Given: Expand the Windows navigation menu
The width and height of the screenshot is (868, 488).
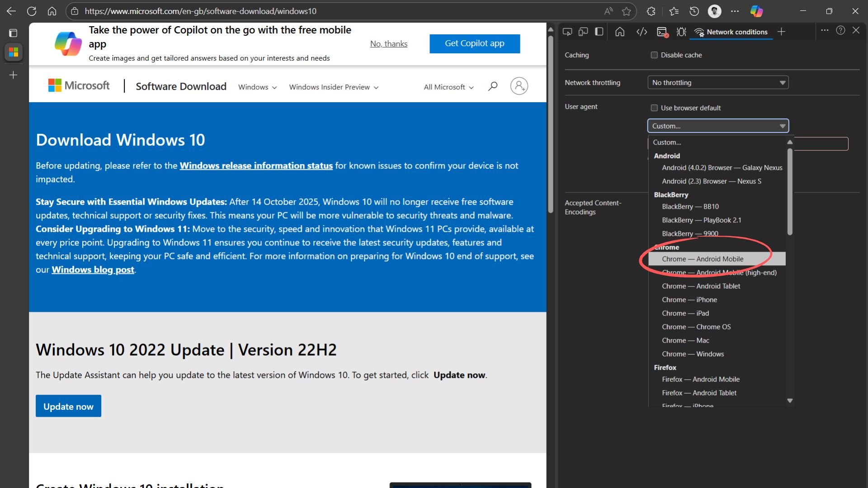Looking at the screenshot, I should (257, 87).
